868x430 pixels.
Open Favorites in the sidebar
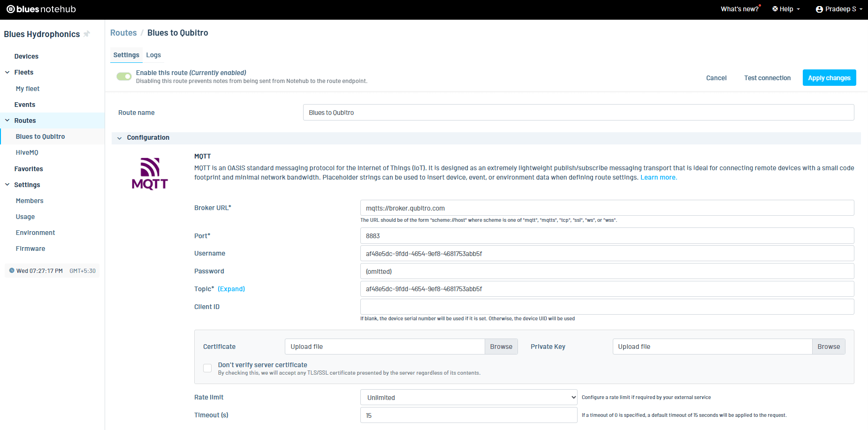point(29,169)
